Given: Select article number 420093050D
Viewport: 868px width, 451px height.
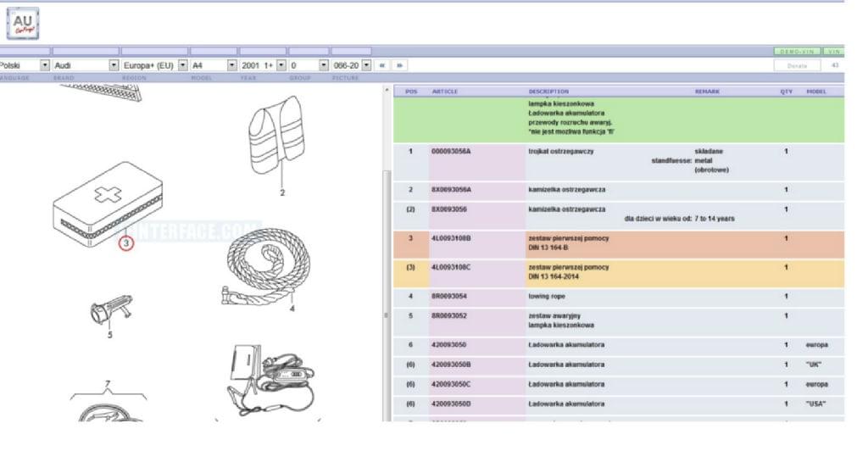Looking at the screenshot, I should tap(451, 404).
